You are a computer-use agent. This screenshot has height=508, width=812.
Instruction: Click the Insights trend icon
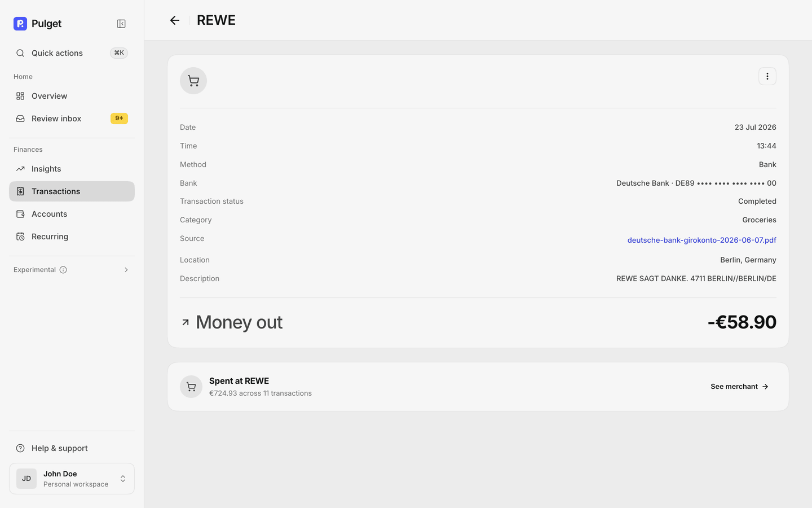pyautogui.click(x=20, y=169)
